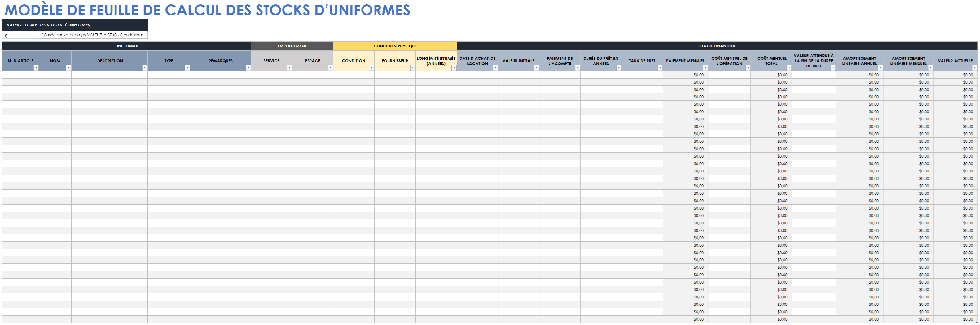Image resolution: width=980 pixels, height=325 pixels.
Task: Click the note 'Basée sur les champs VALEUR ACTUELLE'
Action: coord(93,35)
